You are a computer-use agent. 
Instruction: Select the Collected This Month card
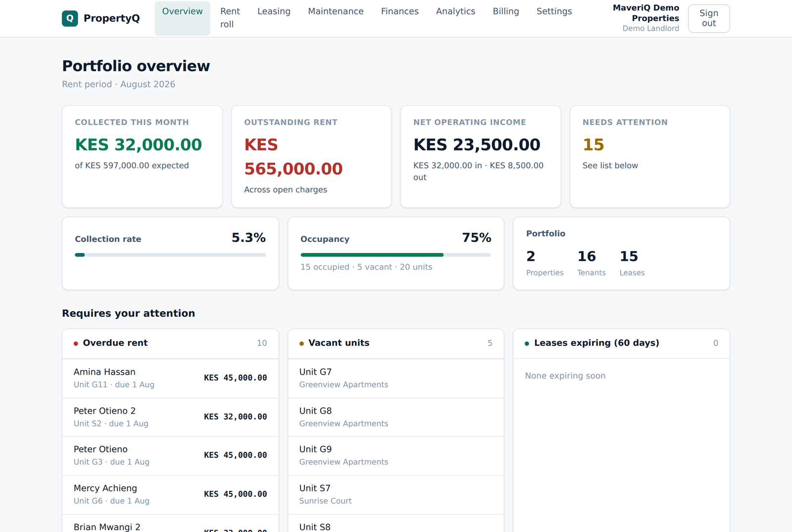142,156
